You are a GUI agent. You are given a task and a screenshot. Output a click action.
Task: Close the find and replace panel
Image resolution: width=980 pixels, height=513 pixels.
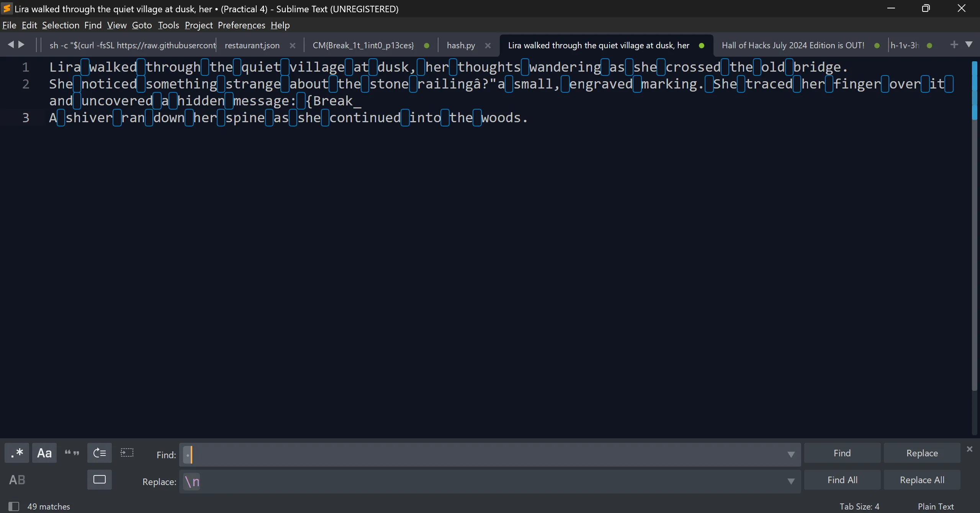969,449
